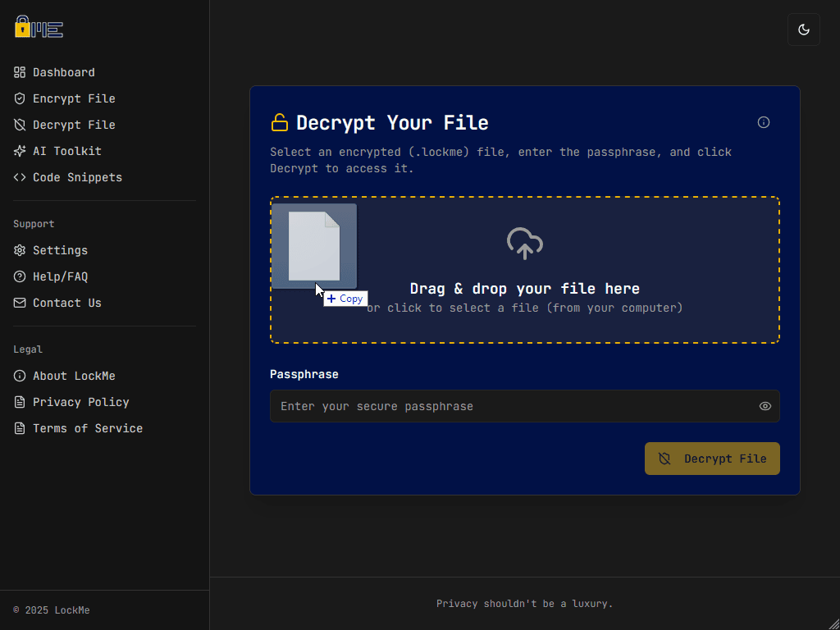Click the Contact Us envelope icon
Screen dimensions: 840x630
pyautogui.click(x=20, y=303)
